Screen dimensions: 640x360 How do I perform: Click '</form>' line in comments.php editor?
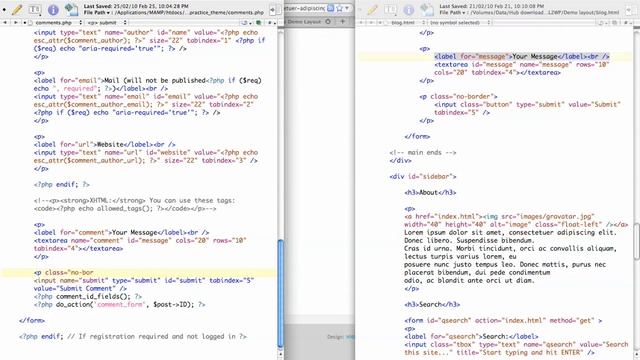coord(32,320)
